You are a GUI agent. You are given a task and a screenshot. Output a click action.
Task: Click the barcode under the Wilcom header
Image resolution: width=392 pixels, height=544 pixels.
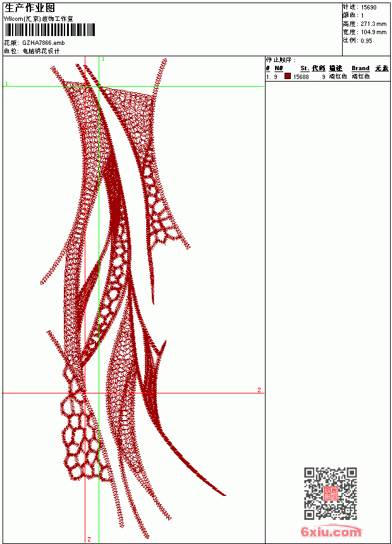click(x=49, y=30)
